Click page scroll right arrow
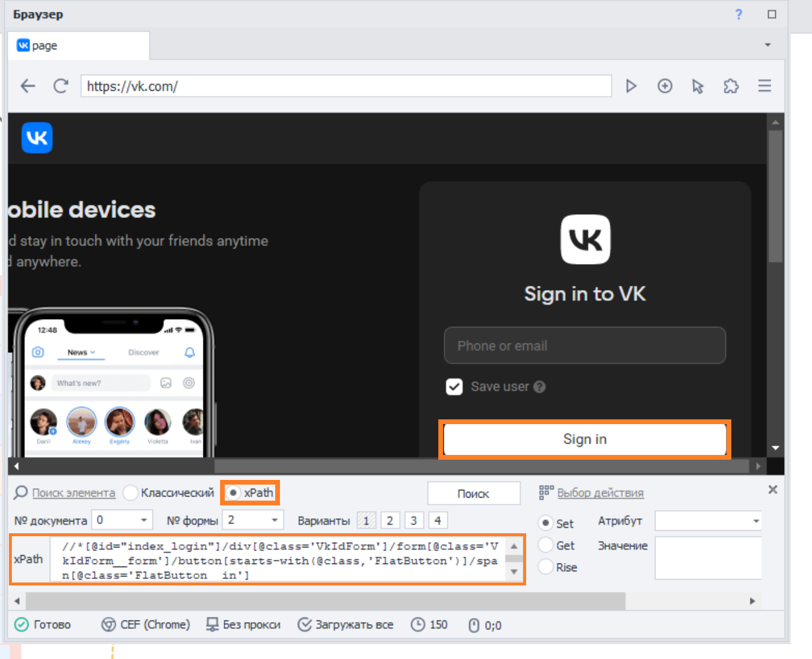 tap(758, 466)
